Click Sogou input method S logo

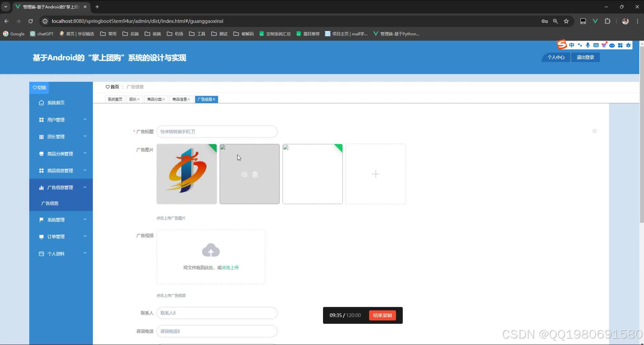coord(562,44)
